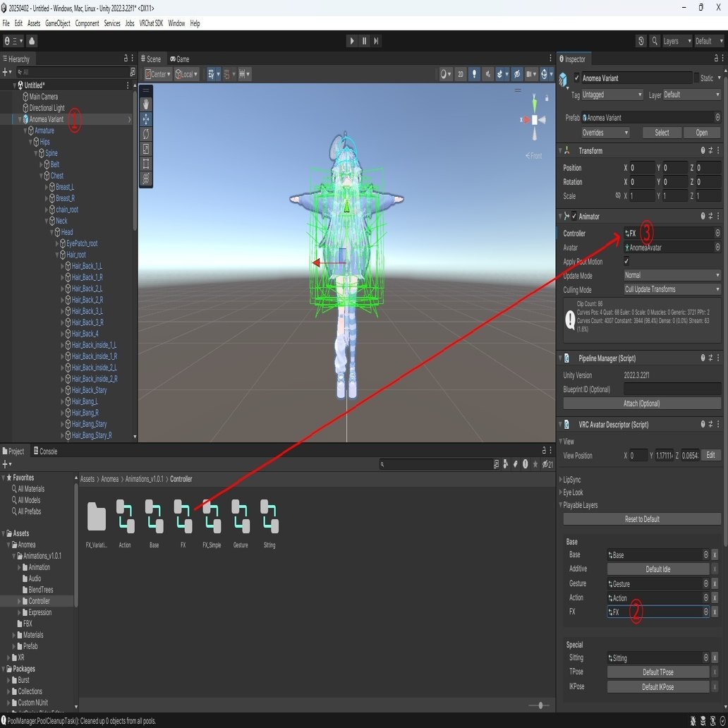Click the View Position Edit button
The image size is (728, 728).
point(710,455)
